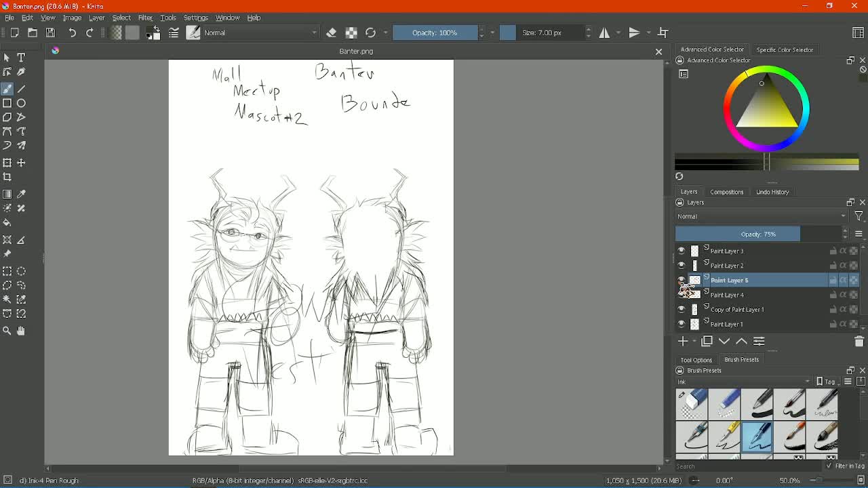Click the brush preset Search field
Screen dimensions: 868x488
point(749,466)
